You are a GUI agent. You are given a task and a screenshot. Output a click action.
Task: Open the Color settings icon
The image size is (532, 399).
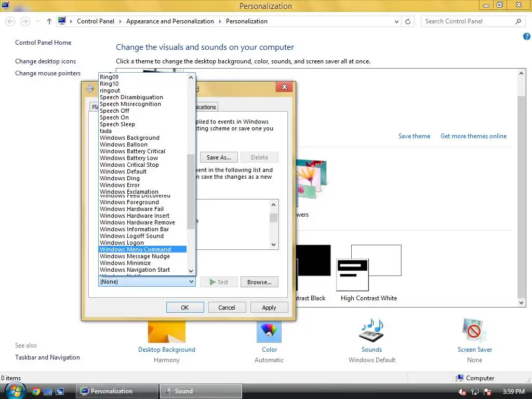coord(269,332)
